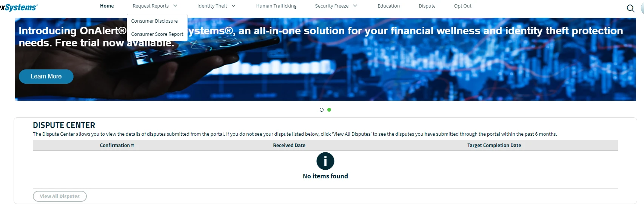Viewport: 644px width, 204px height.
Task: Expand the Identity Theft dropdown arrow
Action: coord(233,6)
